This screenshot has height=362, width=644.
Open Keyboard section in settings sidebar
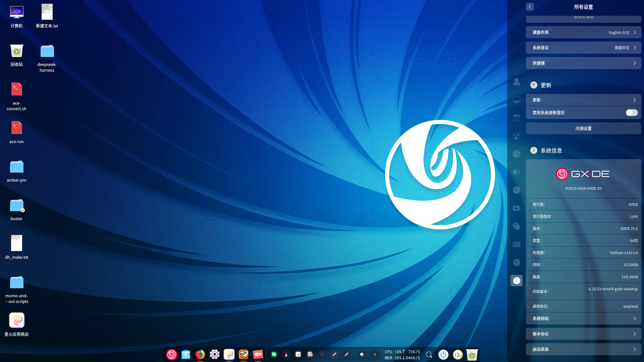point(517,244)
